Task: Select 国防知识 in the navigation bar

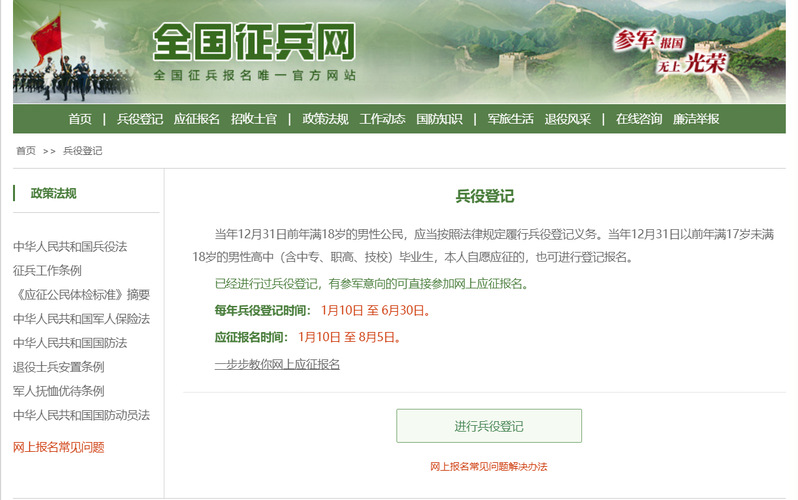Action: (x=439, y=119)
